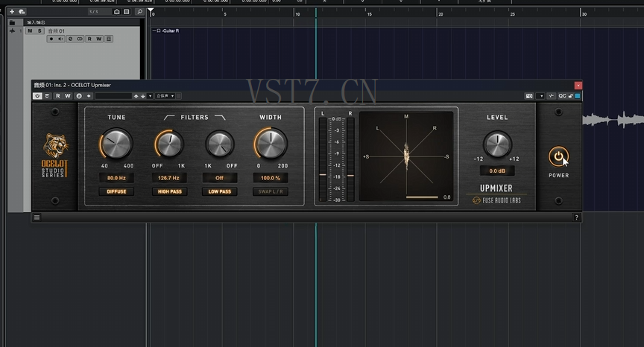Open the 立体声 channel configuration dropdown
Viewport: 644px width, 347px height.
(x=165, y=96)
